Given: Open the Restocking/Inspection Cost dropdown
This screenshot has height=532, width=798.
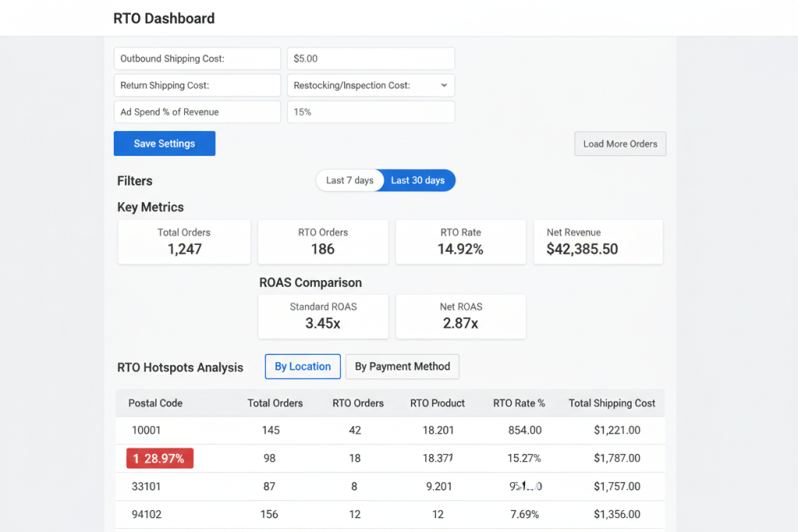Looking at the screenshot, I should (x=371, y=85).
